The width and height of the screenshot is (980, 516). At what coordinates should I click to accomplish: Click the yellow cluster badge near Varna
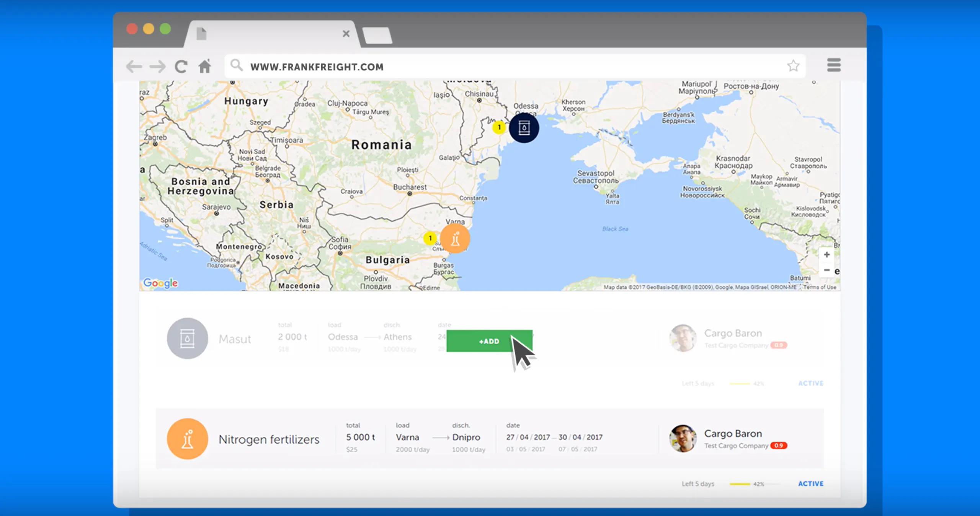point(430,238)
